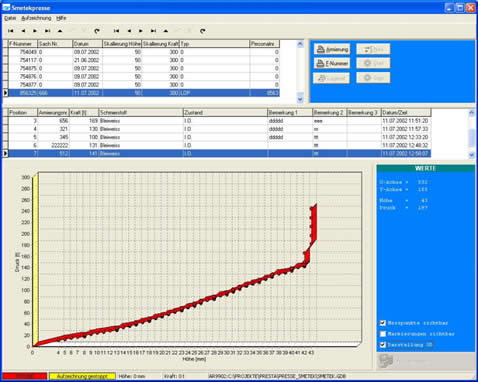
Task: Refresh data with right navigator's reload icon
Action: click(x=202, y=31)
